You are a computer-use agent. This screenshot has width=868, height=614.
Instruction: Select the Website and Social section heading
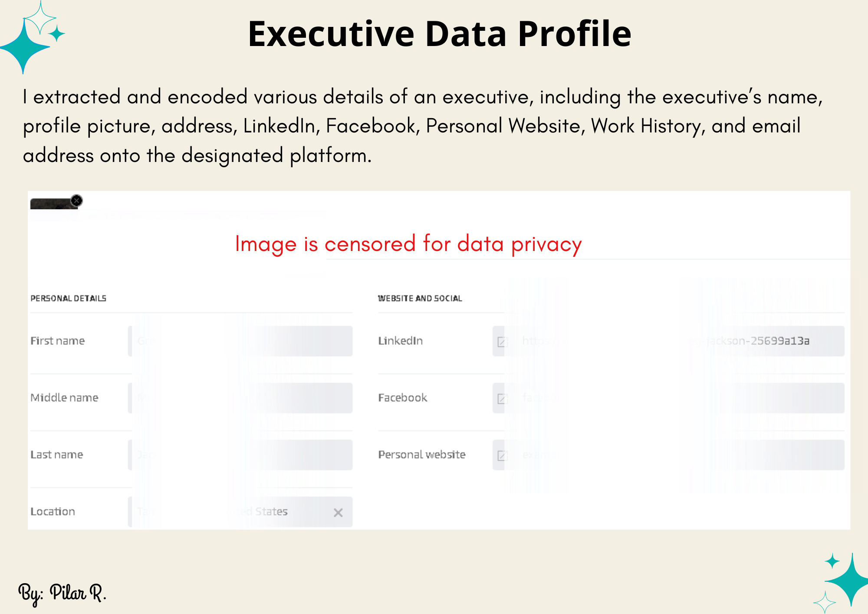point(420,298)
